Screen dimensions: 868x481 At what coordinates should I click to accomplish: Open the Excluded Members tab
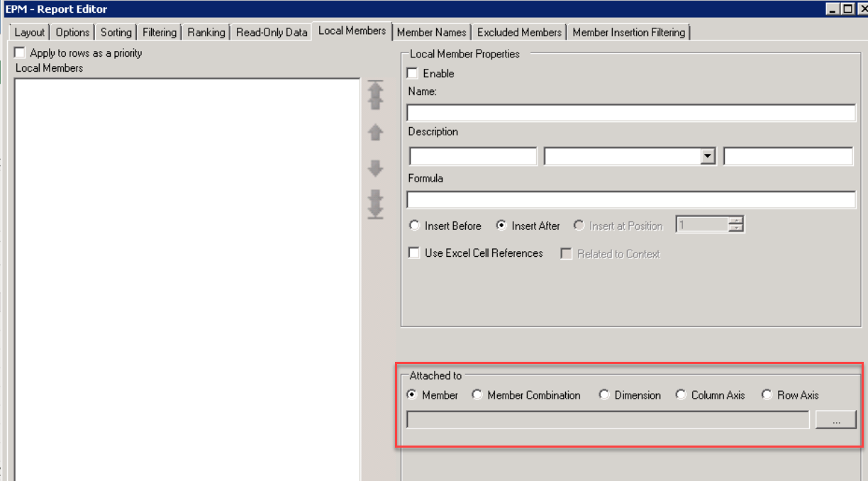[x=520, y=32]
